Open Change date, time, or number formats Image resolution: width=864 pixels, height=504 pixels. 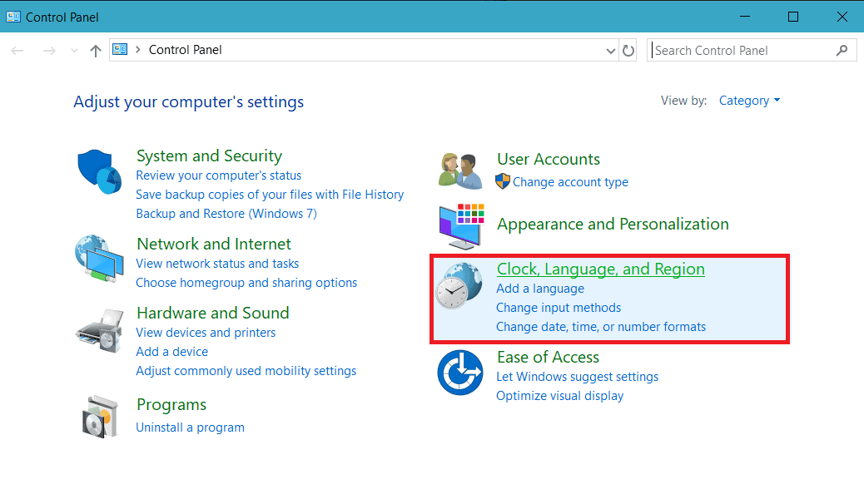coord(601,327)
